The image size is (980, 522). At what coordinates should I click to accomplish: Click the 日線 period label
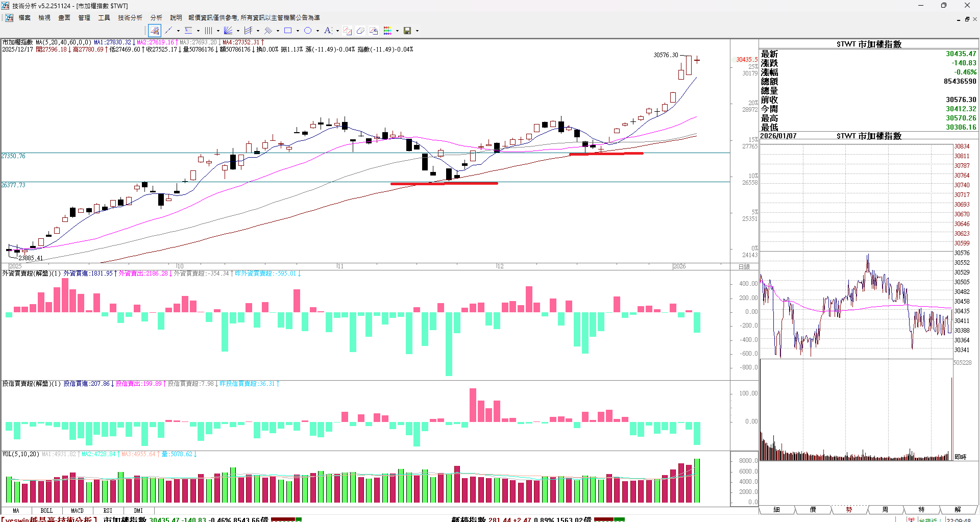744,267
